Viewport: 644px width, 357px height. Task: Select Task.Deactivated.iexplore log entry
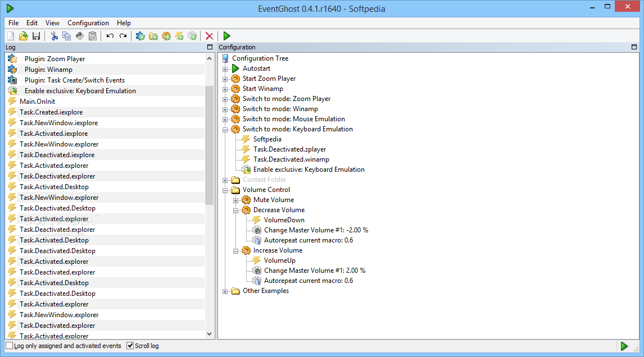tap(57, 155)
